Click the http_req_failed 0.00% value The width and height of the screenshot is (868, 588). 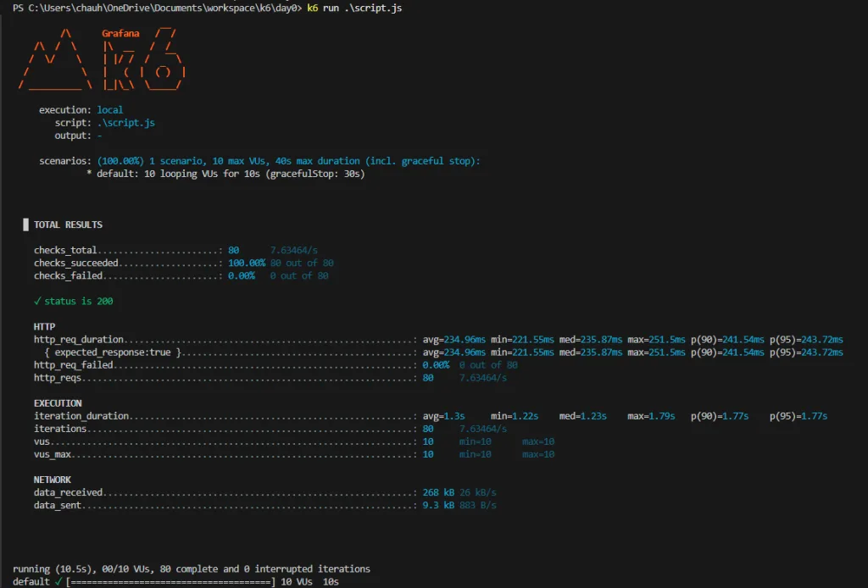(436, 365)
